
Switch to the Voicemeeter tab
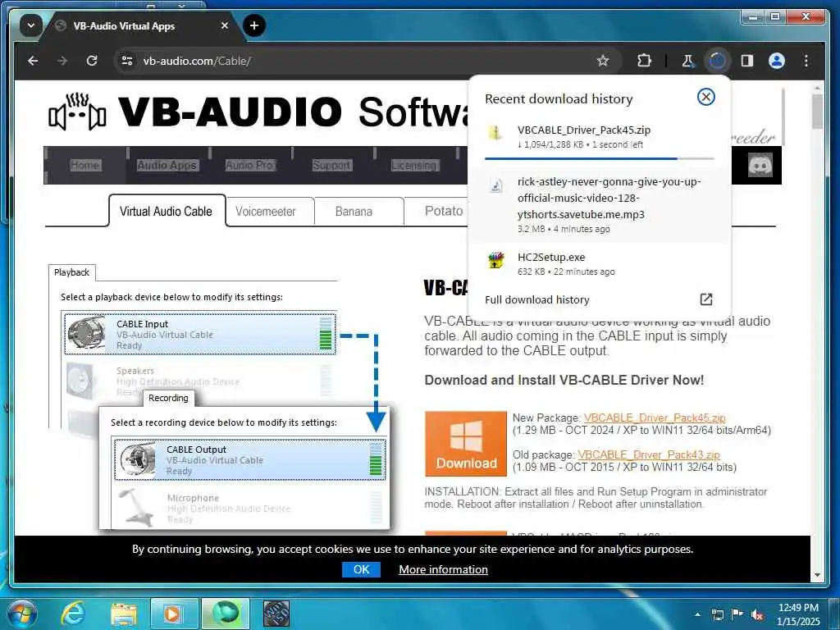(266, 212)
